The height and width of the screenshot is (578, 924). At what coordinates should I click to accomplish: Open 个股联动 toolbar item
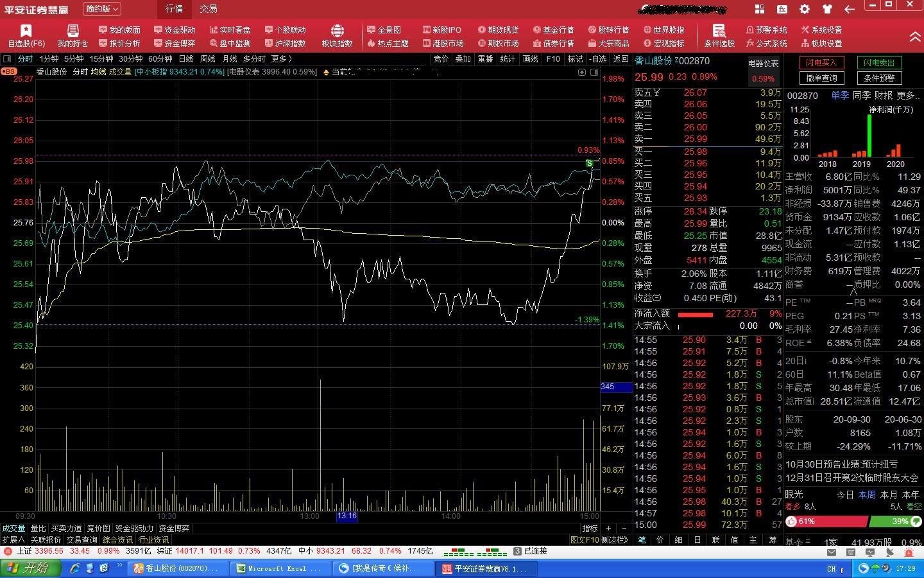click(x=285, y=30)
